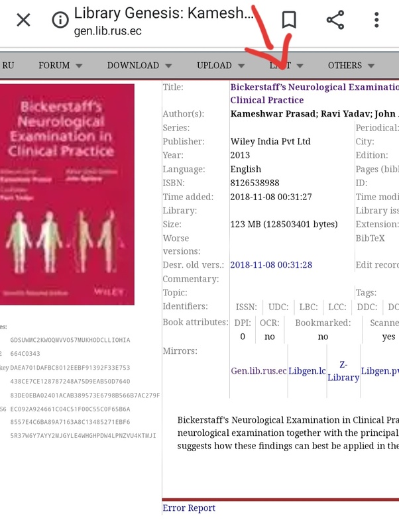Select the OCR value no
The width and height of the screenshot is (399, 532).
269,337
